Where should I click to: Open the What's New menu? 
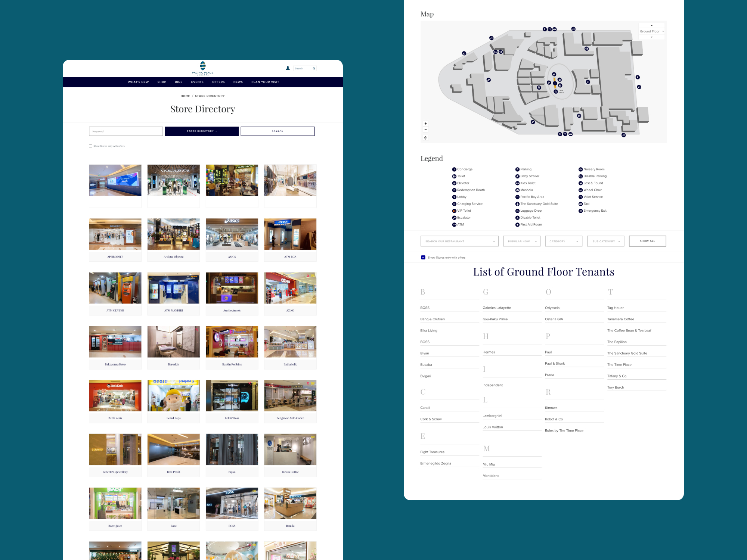click(138, 82)
